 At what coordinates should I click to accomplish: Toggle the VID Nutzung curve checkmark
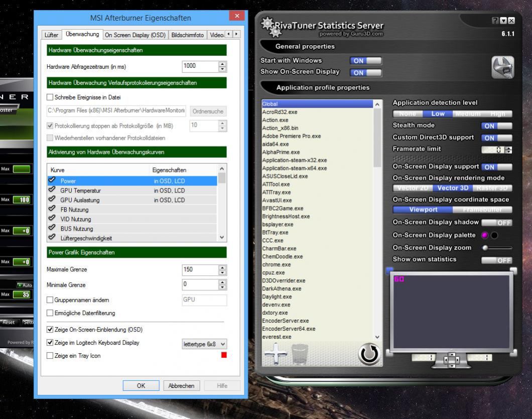[52, 219]
